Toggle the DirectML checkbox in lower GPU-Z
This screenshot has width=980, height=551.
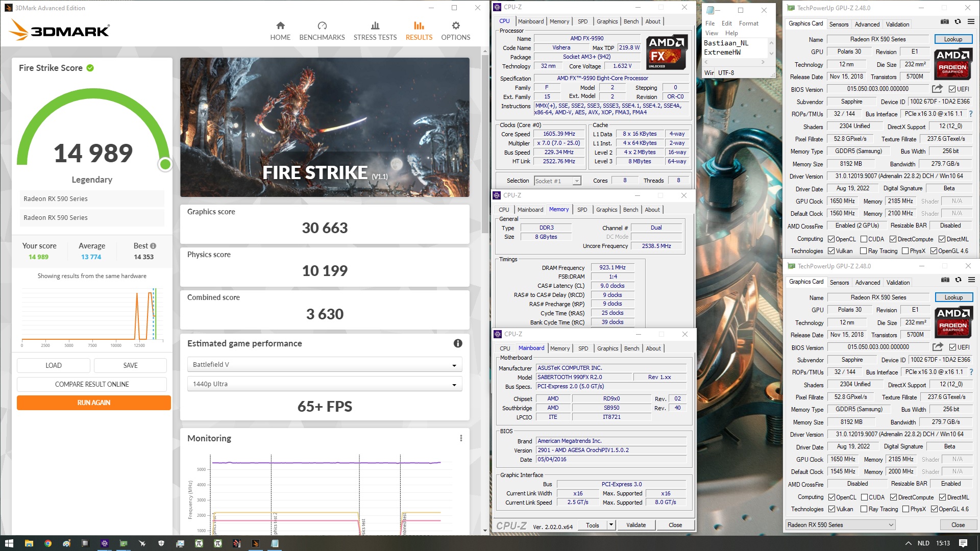(943, 497)
